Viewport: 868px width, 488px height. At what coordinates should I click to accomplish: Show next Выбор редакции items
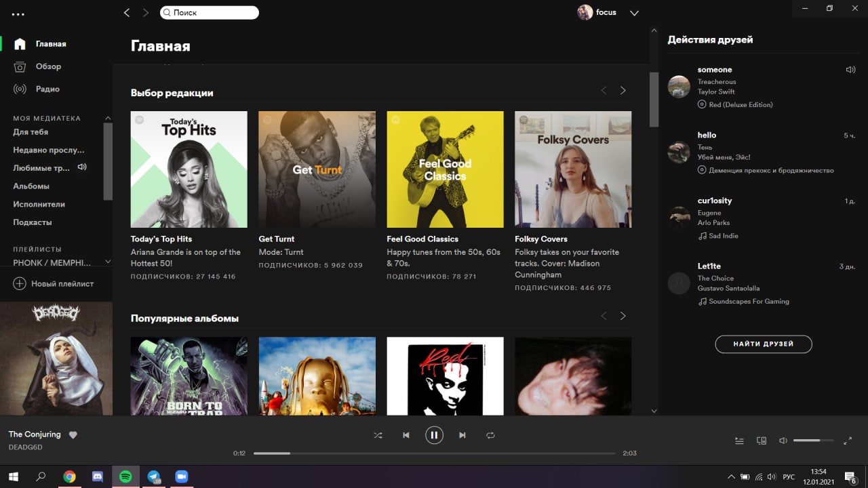623,91
